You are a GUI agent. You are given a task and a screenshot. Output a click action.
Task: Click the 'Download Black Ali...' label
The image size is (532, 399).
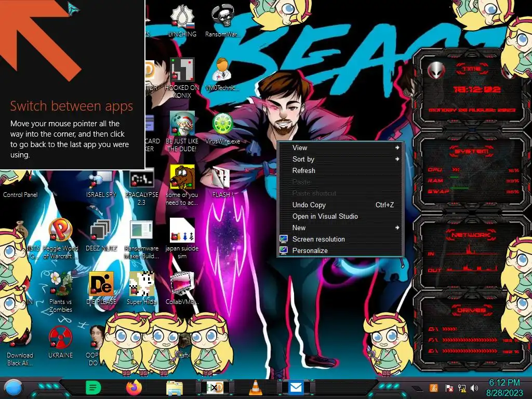tap(20, 359)
